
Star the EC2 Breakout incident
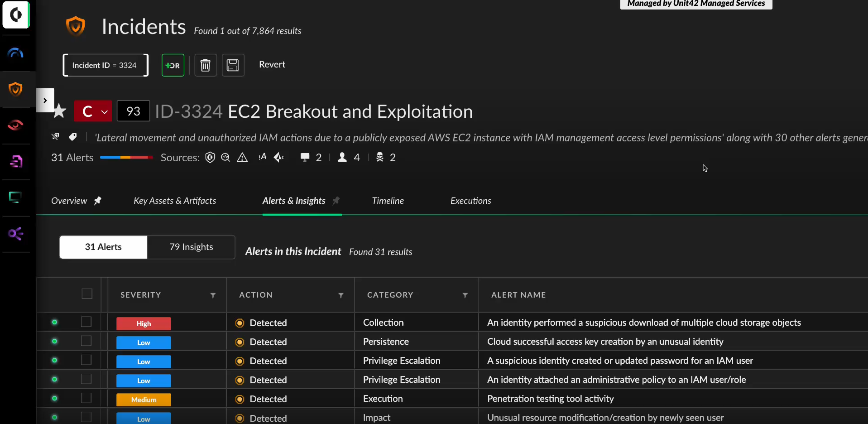pyautogui.click(x=60, y=111)
